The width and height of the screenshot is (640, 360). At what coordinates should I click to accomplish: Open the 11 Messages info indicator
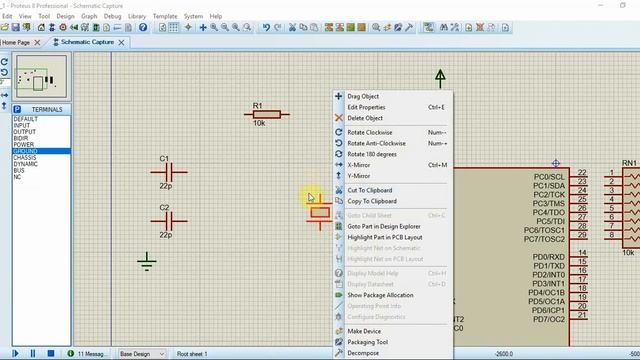pyautogui.click(x=88, y=353)
